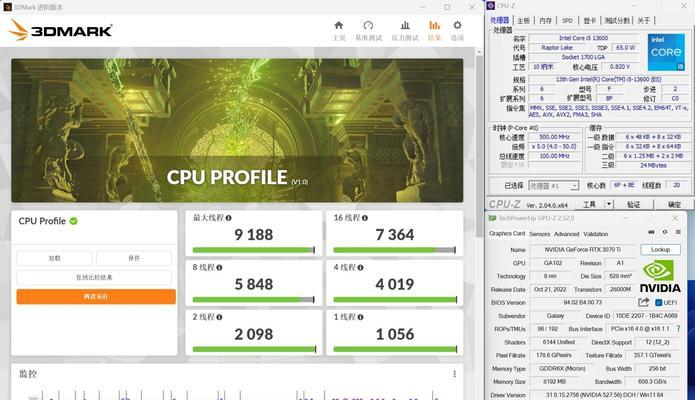Click the orange 再次运行 button
695x400 pixels.
[96, 297]
